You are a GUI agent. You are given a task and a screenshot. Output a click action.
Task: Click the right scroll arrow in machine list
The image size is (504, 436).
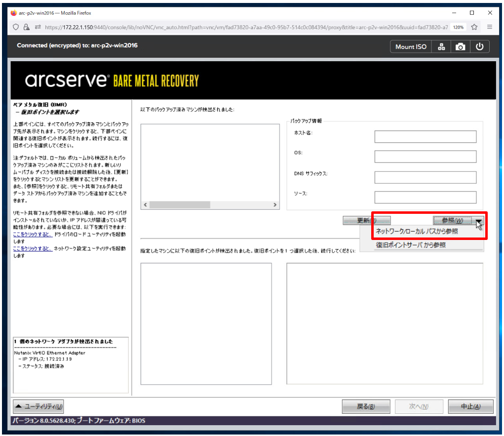click(x=275, y=204)
